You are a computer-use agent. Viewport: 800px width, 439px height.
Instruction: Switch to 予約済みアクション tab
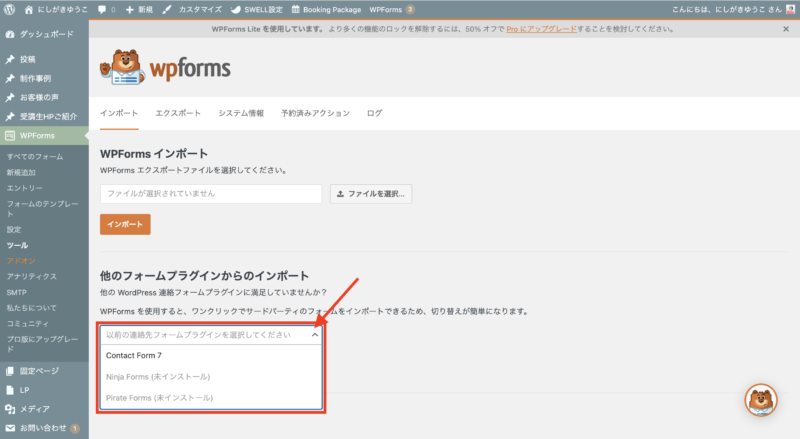[315, 113]
